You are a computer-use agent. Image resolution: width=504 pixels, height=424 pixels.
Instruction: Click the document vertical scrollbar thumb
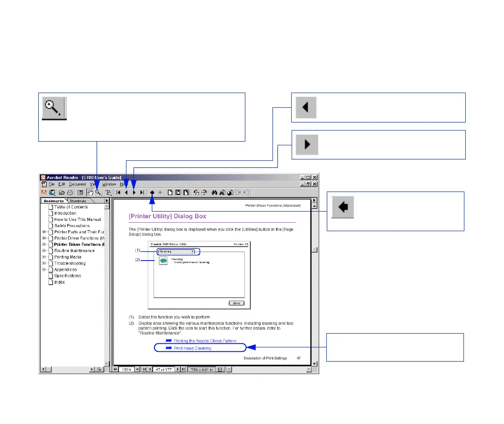click(x=315, y=250)
